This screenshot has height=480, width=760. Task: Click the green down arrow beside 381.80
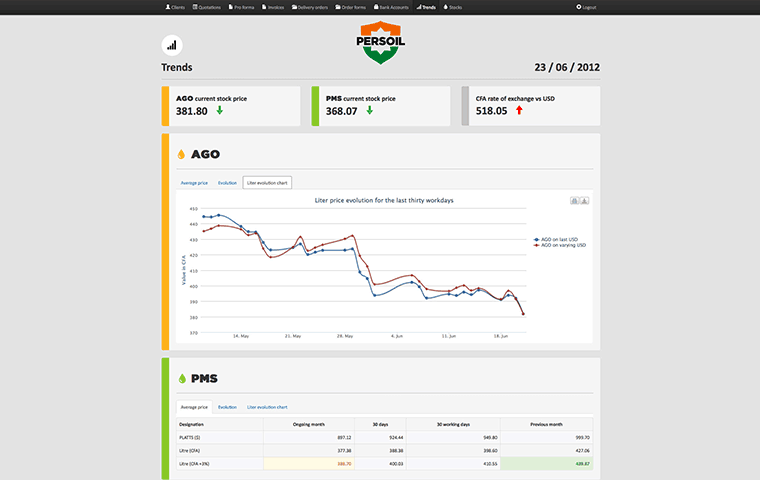220,111
